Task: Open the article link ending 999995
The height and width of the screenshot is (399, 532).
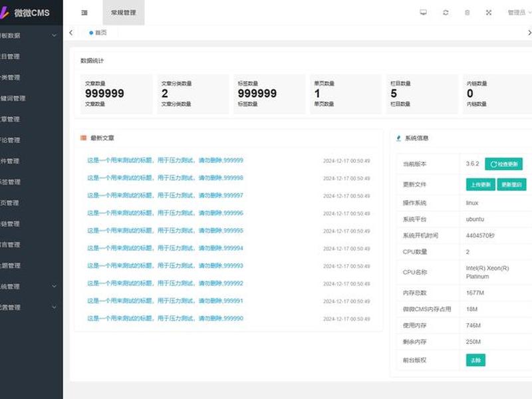Action: pyautogui.click(x=165, y=231)
